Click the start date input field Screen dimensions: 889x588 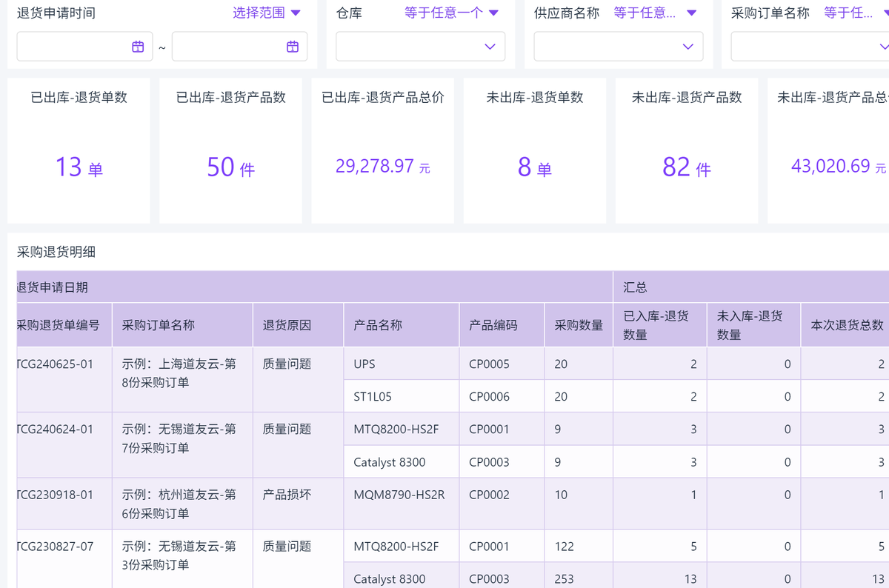point(73,47)
